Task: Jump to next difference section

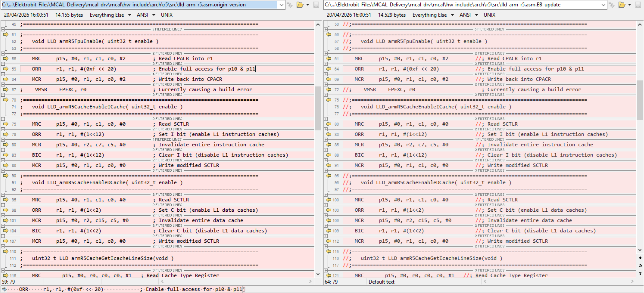Action: pos(640,274)
